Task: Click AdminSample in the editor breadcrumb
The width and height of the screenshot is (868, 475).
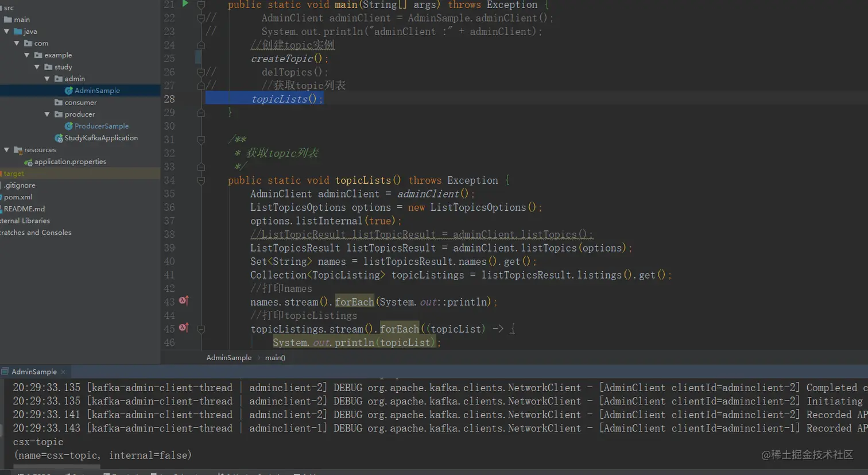Action: 229,358
